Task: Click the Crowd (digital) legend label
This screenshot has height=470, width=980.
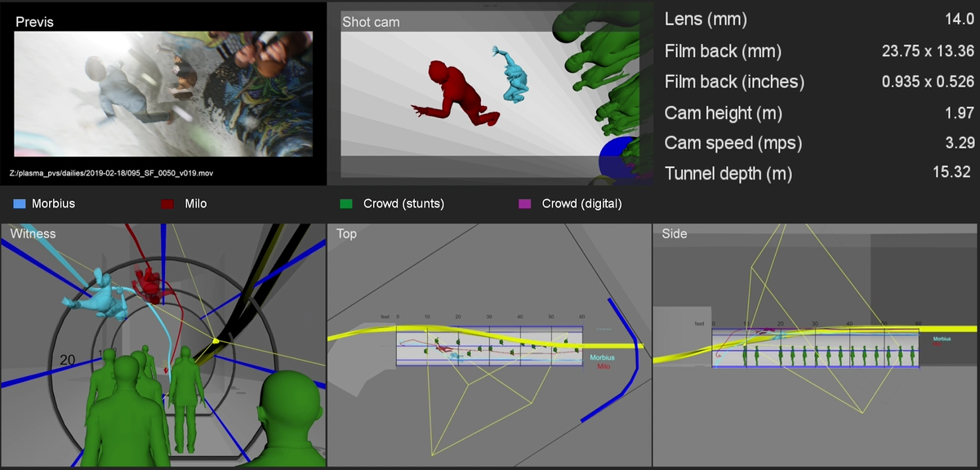Action: [581, 204]
